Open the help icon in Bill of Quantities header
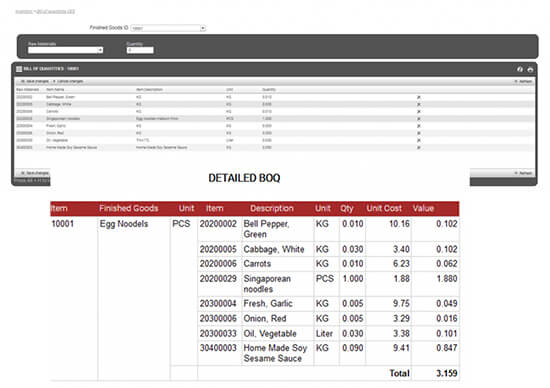 pos(520,69)
